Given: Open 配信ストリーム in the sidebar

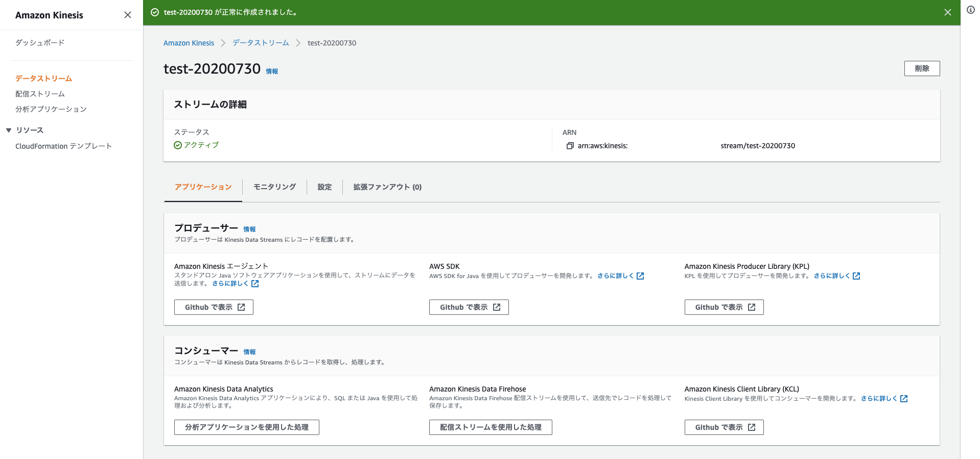Looking at the screenshot, I should [40, 94].
